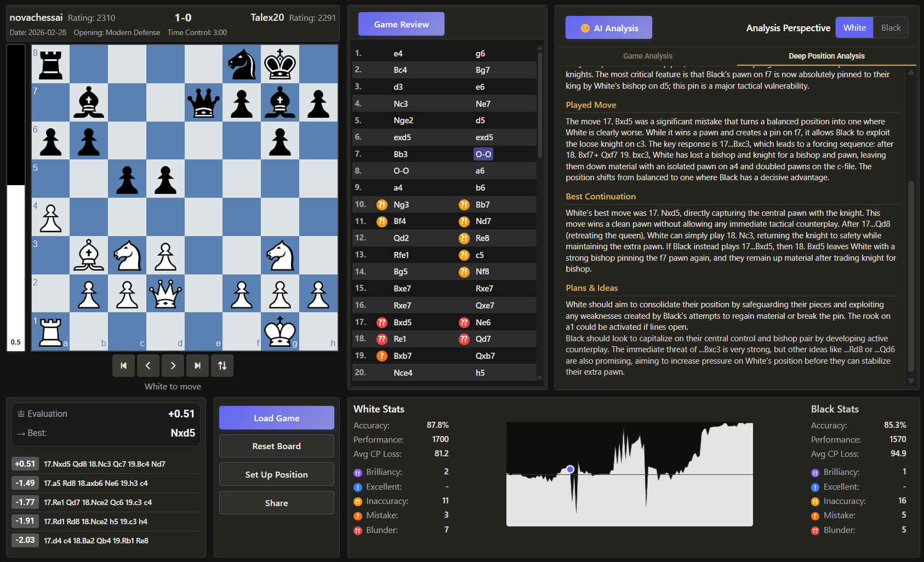Click the blue marker on the evaluation graph
The width and height of the screenshot is (924, 562).
click(x=570, y=469)
